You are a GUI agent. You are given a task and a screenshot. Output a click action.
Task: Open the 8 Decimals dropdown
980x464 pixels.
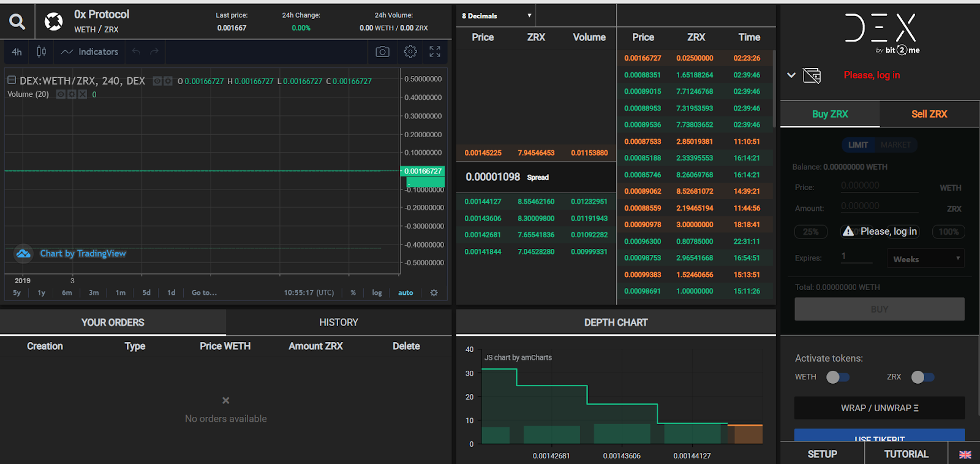coord(496,16)
